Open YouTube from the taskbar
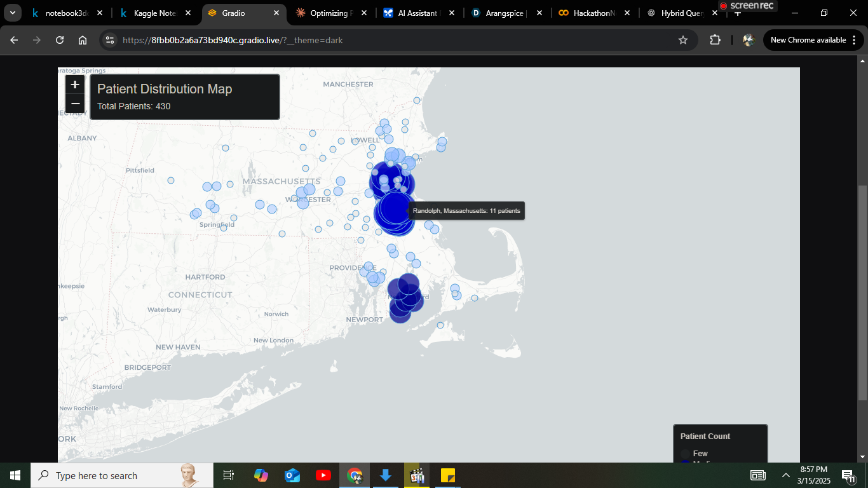 click(x=323, y=475)
